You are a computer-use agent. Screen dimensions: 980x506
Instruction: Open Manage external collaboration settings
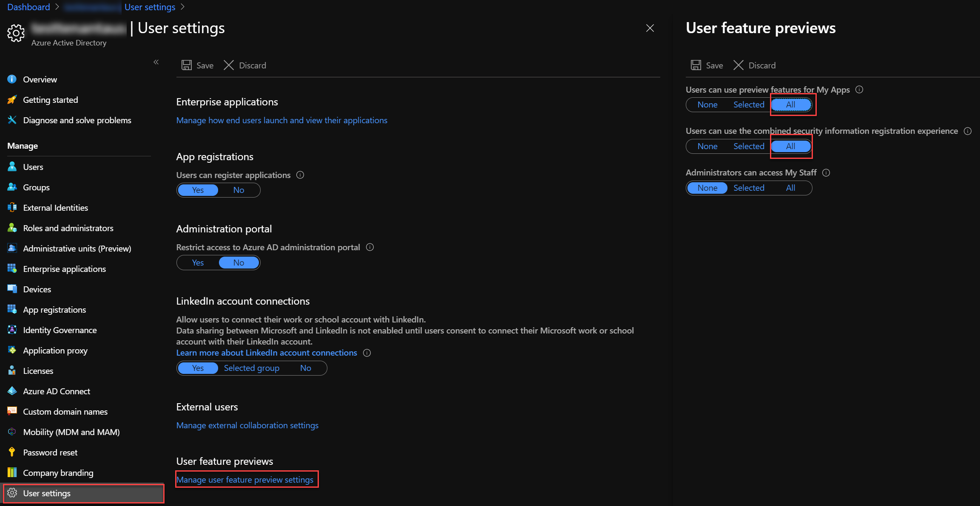click(x=247, y=425)
